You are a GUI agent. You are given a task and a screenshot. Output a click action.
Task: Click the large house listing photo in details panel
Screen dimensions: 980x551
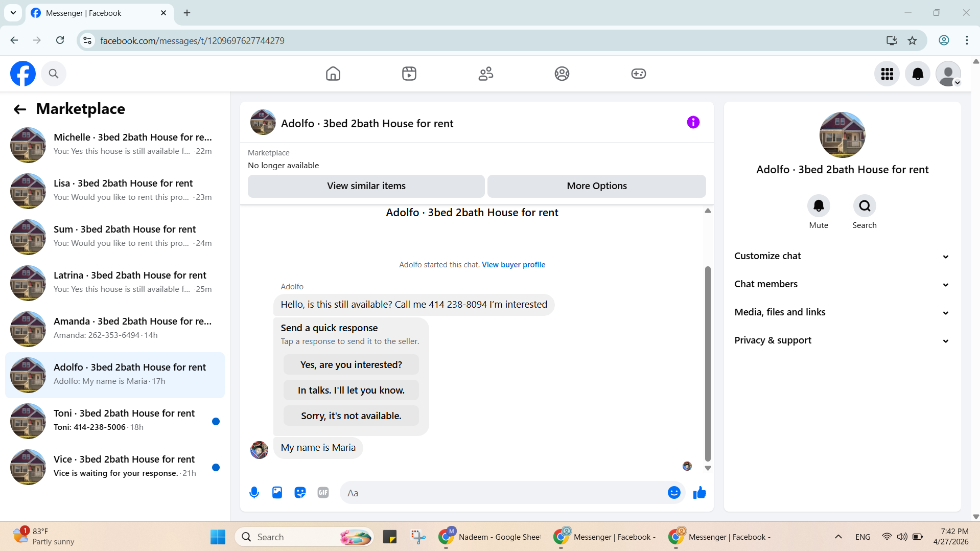click(x=842, y=135)
